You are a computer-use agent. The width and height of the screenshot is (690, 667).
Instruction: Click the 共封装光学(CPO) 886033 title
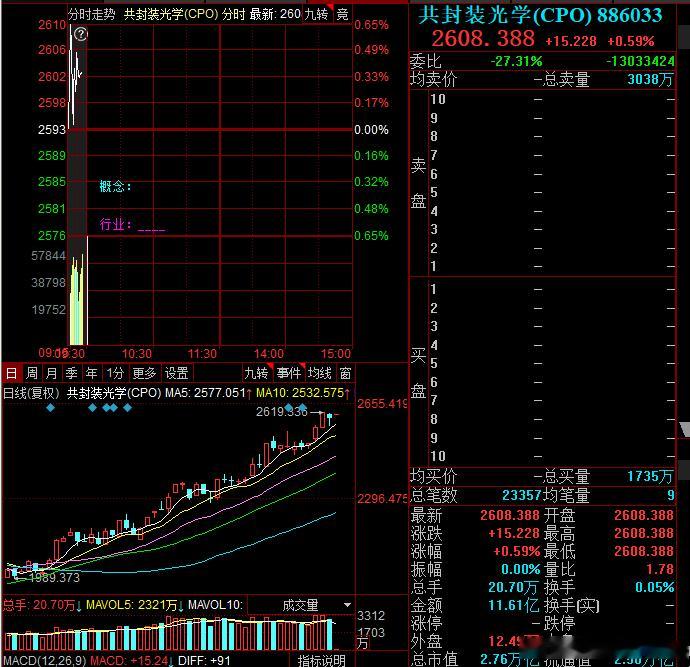coord(540,15)
